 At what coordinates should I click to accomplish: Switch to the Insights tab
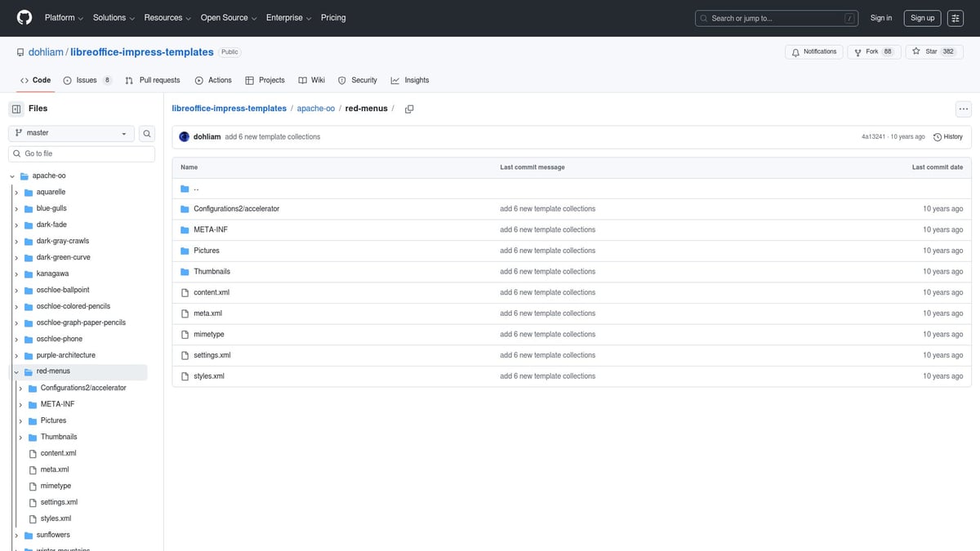coord(410,80)
